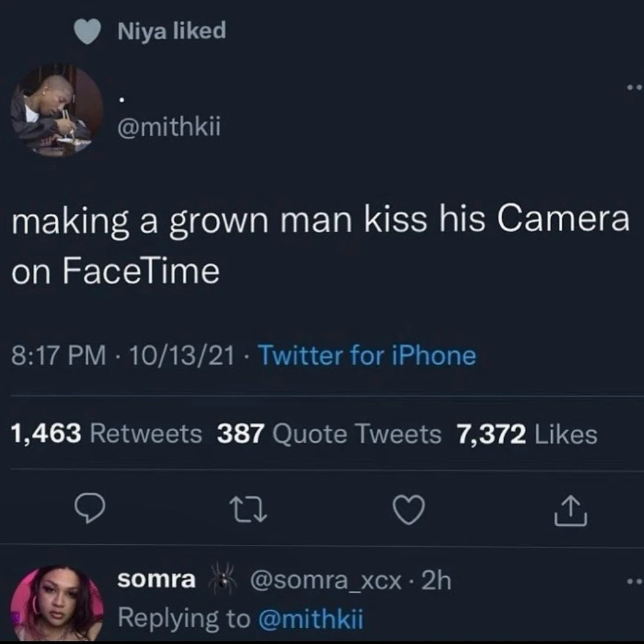Open more options dots on somra's reply
This screenshot has width=644, height=644.
[x=635, y=582]
